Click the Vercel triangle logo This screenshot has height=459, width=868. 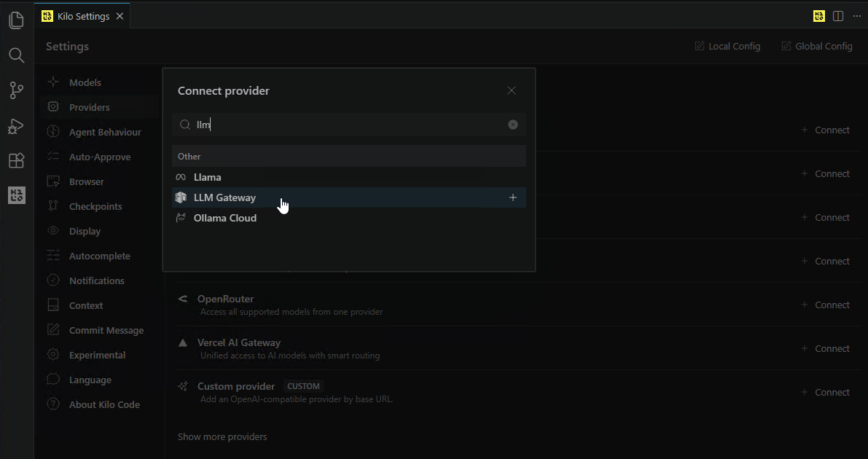pos(183,342)
